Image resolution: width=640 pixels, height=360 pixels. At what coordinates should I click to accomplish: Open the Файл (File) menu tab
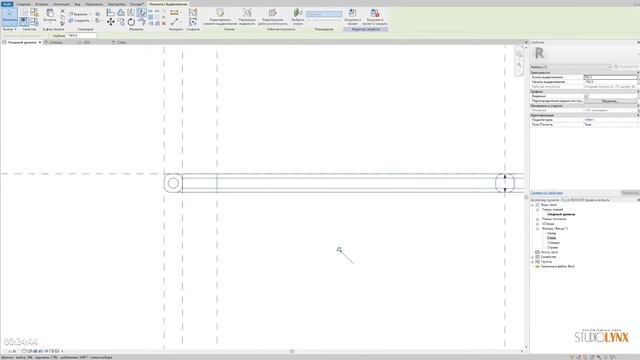pos(7,4)
